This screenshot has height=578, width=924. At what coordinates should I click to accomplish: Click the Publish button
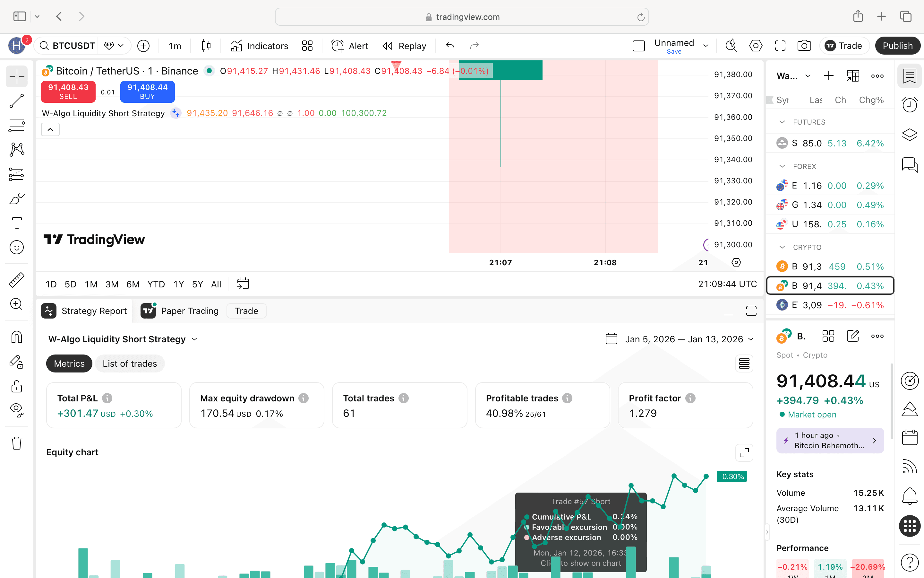point(897,46)
